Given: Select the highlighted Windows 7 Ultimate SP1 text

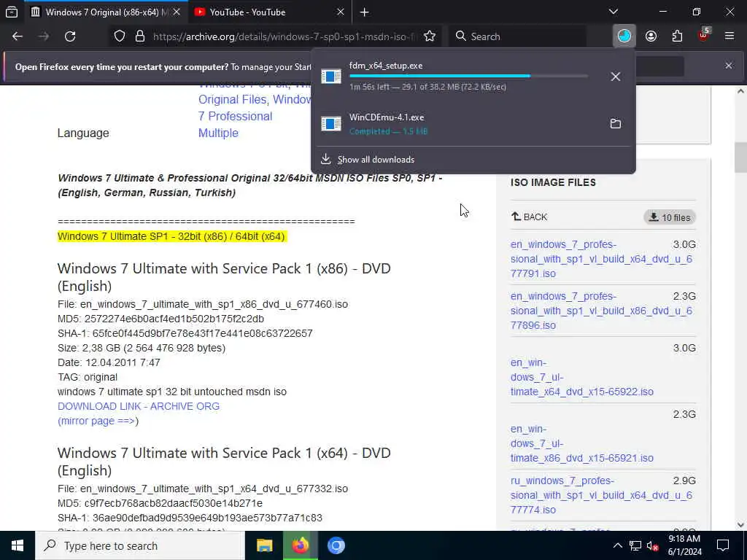Looking at the screenshot, I should [x=171, y=236].
